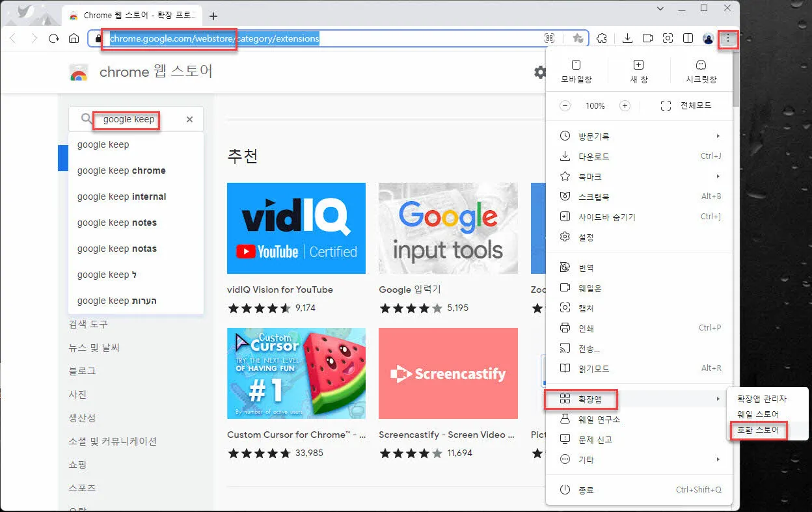Select the address bar URL
812x512 pixels.
(x=215, y=38)
